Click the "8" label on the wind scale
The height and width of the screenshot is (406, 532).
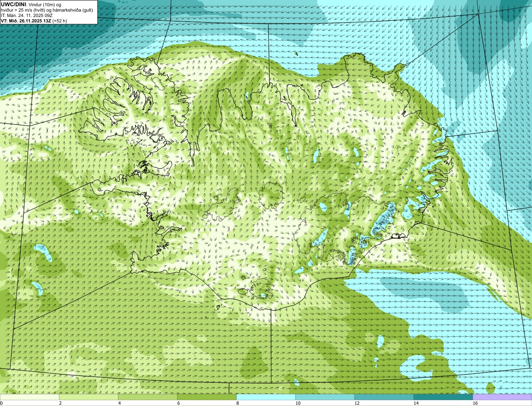click(x=237, y=403)
